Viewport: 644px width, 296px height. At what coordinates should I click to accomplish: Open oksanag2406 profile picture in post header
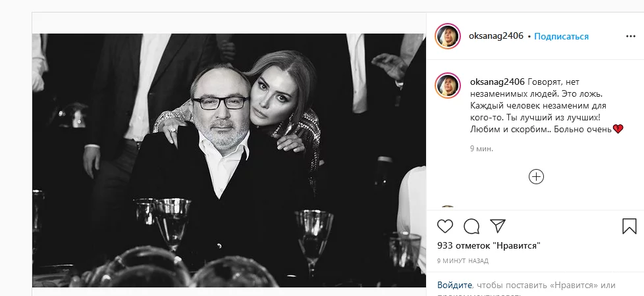(x=447, y=36)
